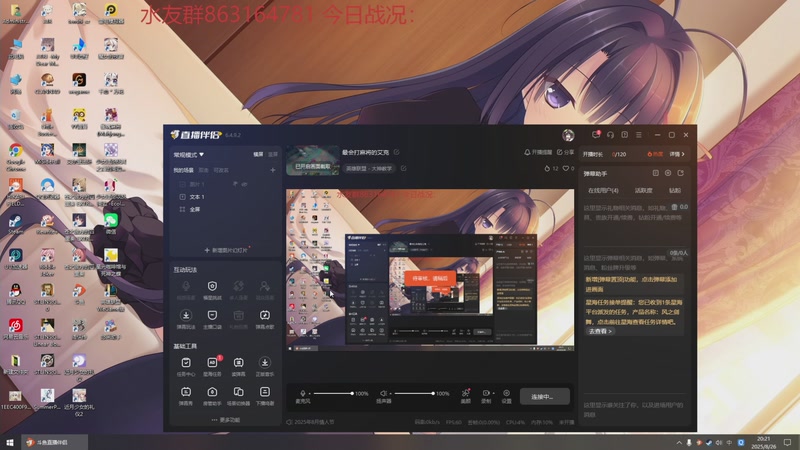Switch to 横屏 landscape mode

pyautogui.click(x=259, y=154)
